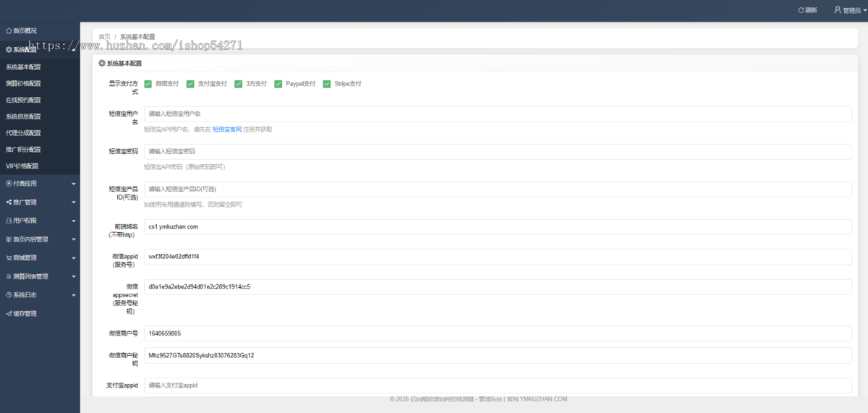The height and width of the screenshot is (413, 868).
Task: Click the 前端域名 field with cs1.ymkuzhan.com
Action: pos(498,227)
